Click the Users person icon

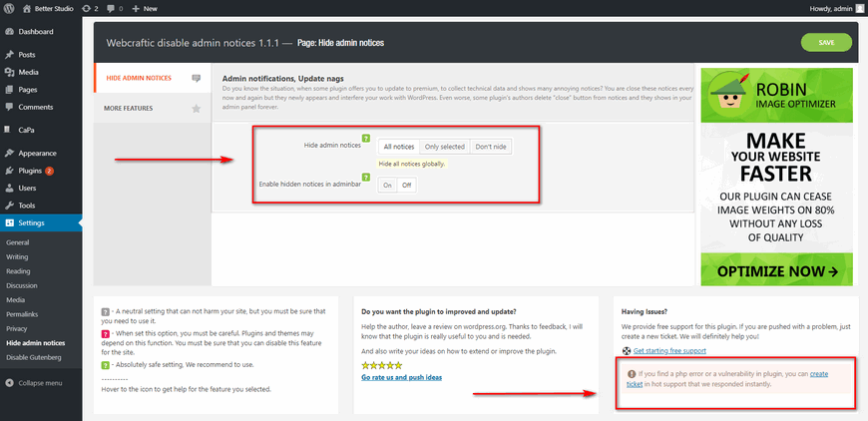pyautogui.click(x=9, y=189)
